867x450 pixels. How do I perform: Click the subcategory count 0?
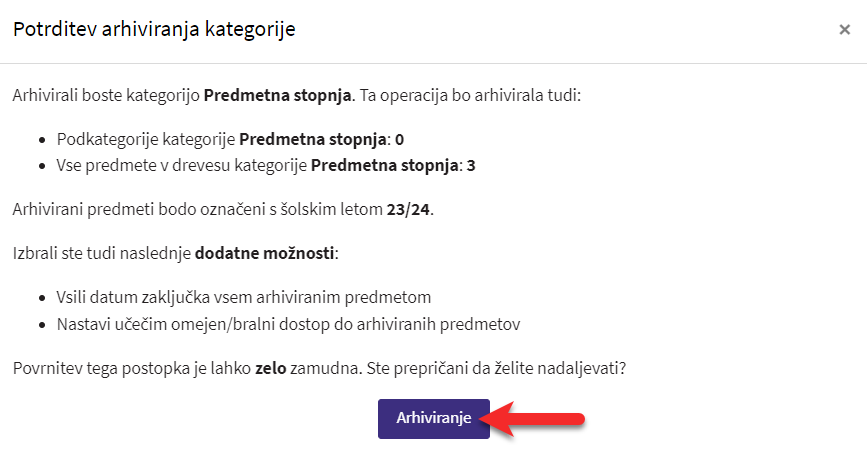point(399,139)
